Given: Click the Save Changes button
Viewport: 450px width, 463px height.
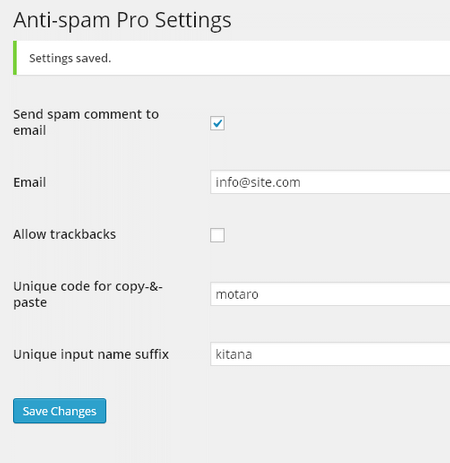Looking at the screenshot, I should click(60, 411).
